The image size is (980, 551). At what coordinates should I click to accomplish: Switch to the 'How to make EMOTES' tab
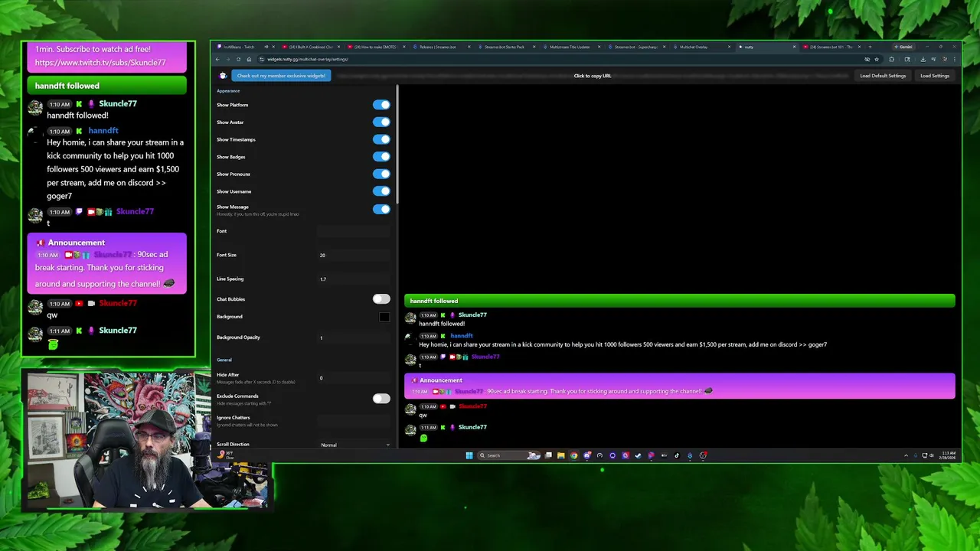(x=376, y=47)
